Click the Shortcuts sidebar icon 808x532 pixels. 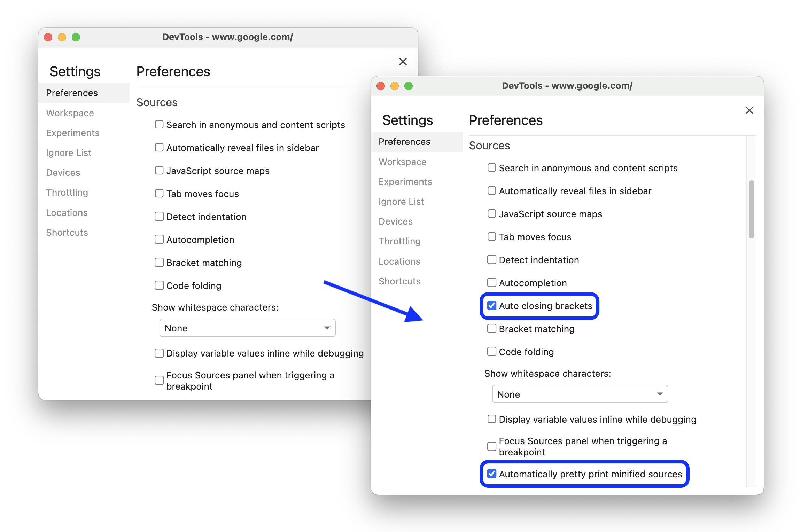[399, 280]
